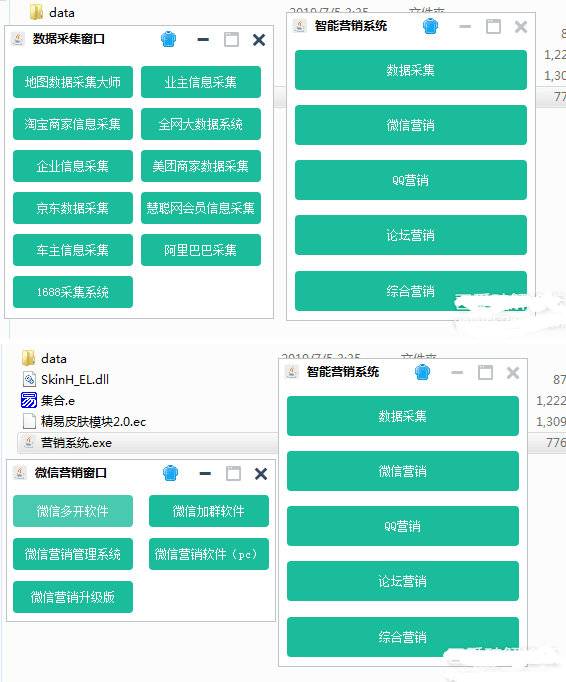Start 全网大数据系统
Image resolution: width=566 pixels, height=682 pixels.
pyautogui.click(x=201, y=124)
